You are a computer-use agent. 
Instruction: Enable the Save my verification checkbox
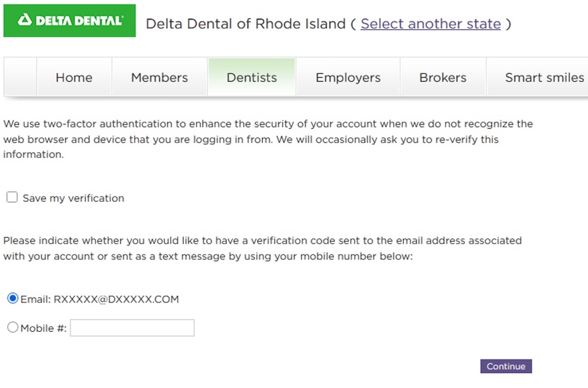12,197
